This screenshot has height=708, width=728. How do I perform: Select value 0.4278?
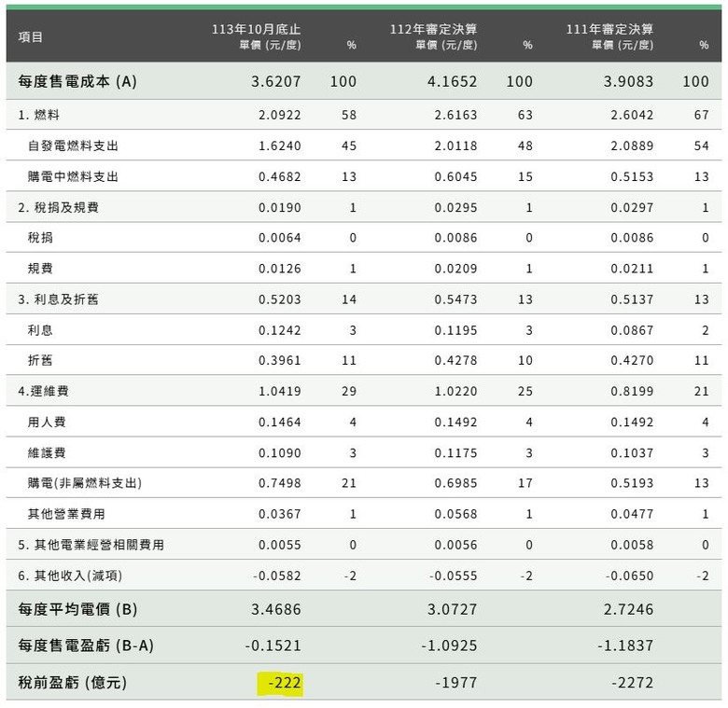(x=455, y=360)
